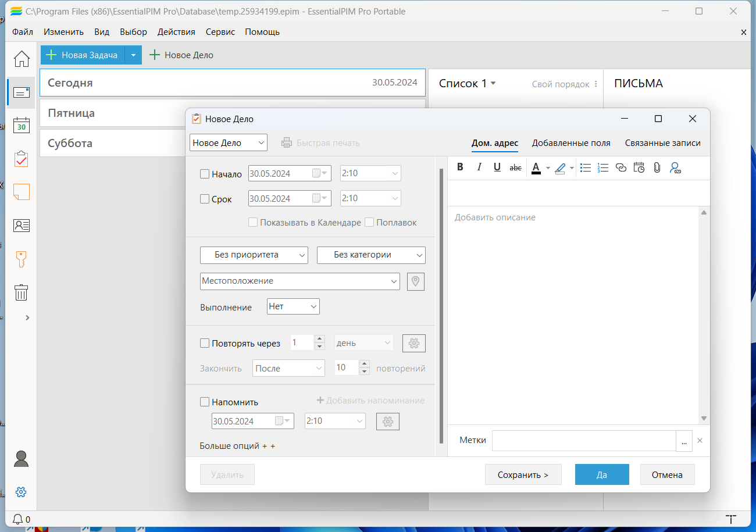Switch to the Добавленные поля tab
This screenshot has height=532, width=756.
[571, 143]
